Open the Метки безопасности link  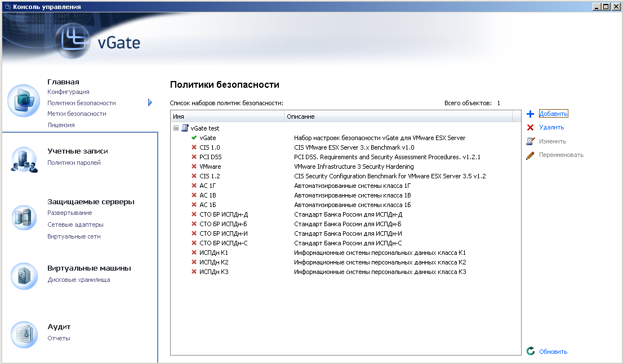(77, 114)
